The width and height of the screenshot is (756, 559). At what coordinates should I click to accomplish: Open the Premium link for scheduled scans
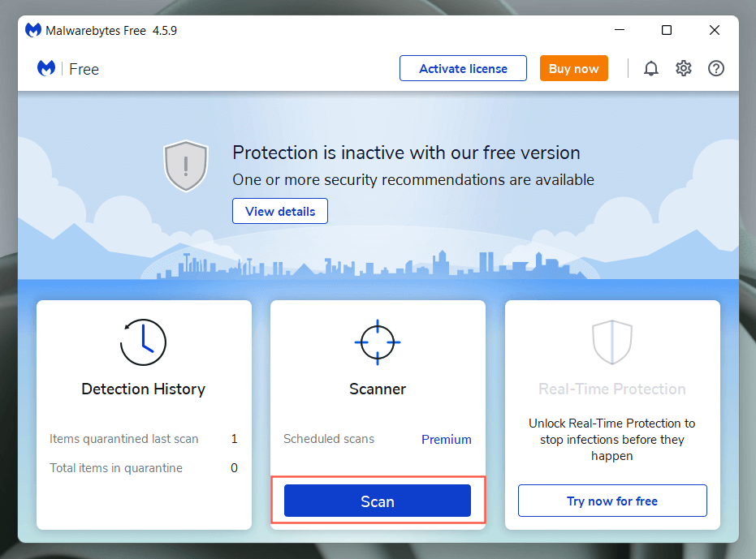pos(446,440)
